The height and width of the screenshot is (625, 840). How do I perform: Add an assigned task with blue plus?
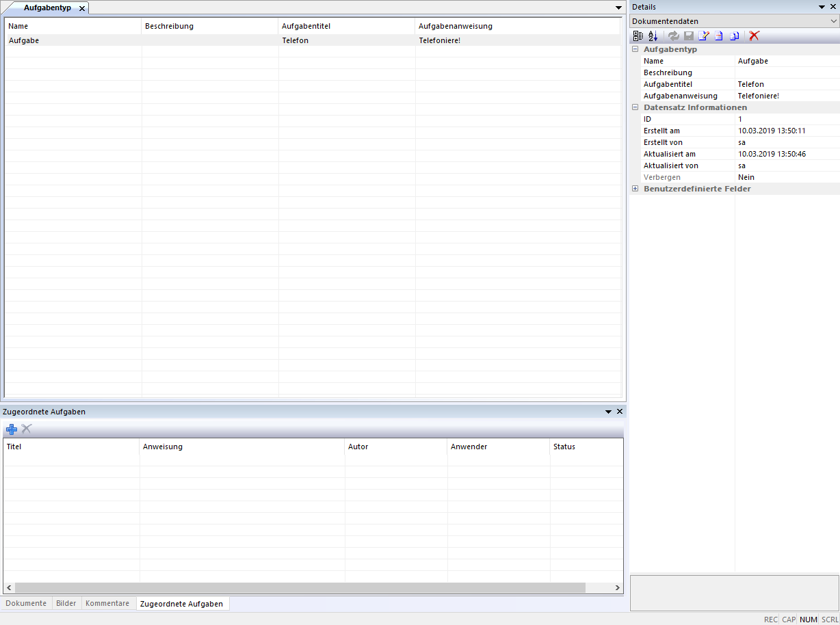11,429
